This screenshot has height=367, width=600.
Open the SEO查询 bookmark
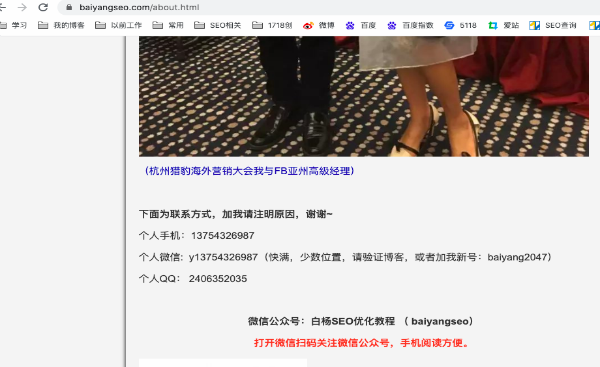(553, 25)
